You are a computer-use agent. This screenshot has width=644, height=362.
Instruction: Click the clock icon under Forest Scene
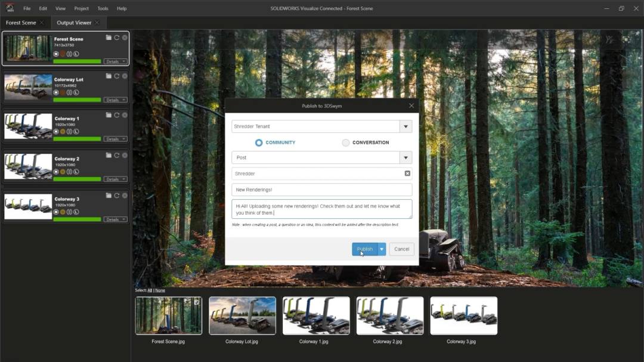[76, 54]
